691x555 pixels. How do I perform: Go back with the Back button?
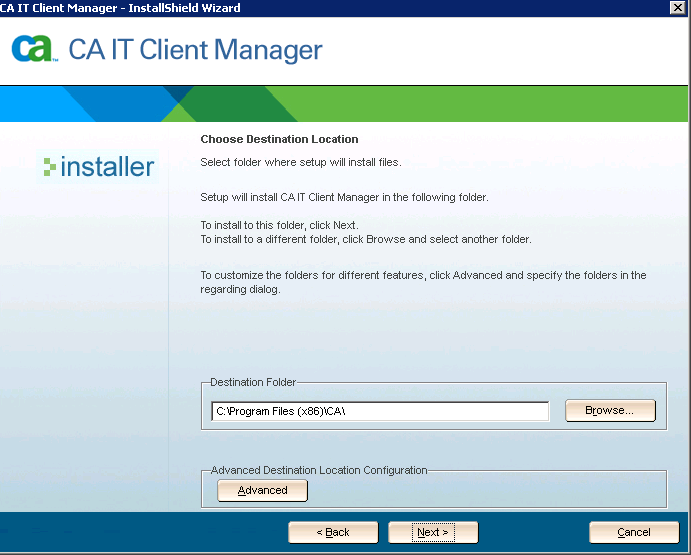[333, 532]
